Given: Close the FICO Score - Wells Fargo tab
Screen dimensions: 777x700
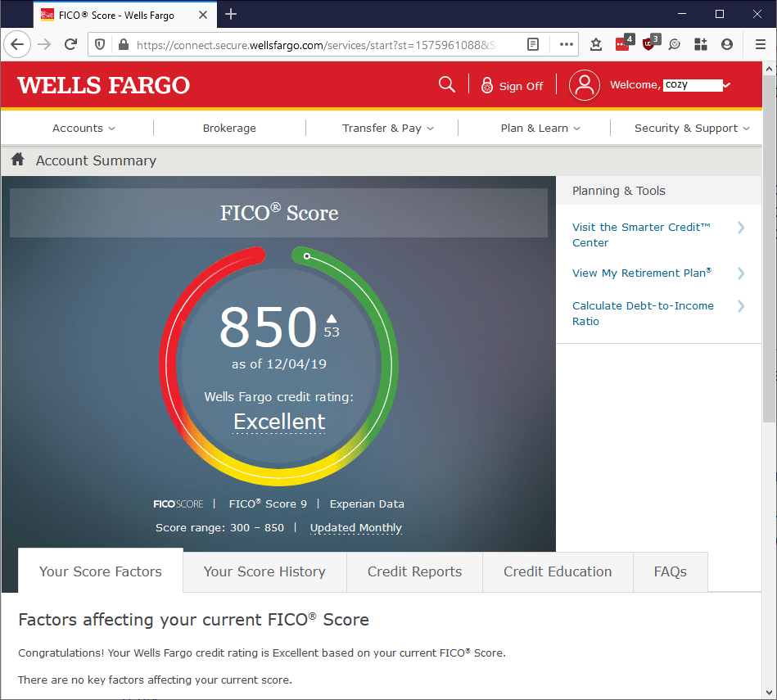Looking at the screenshot, I should click(x=203, y=15).
